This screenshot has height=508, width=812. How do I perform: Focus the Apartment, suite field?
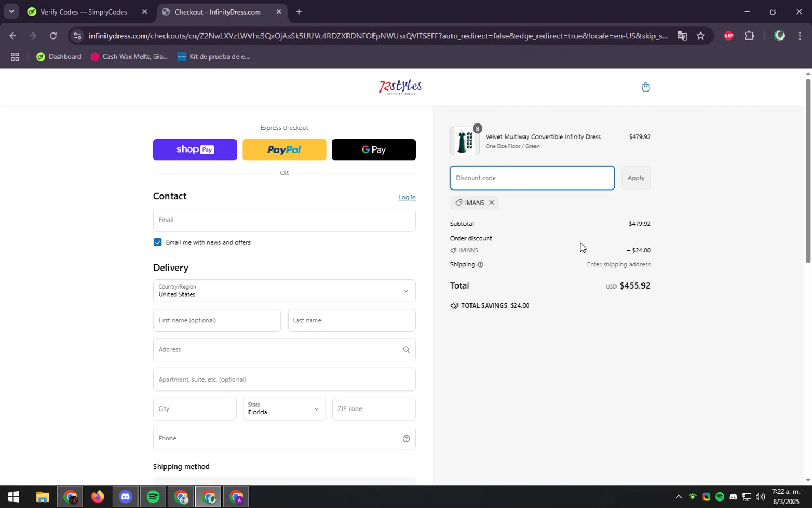coord(284,379)
